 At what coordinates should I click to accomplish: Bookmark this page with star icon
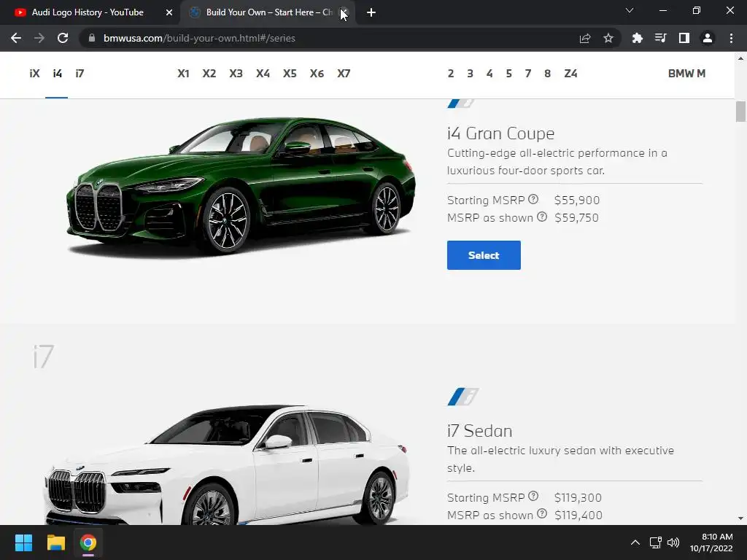click(608, 38)
